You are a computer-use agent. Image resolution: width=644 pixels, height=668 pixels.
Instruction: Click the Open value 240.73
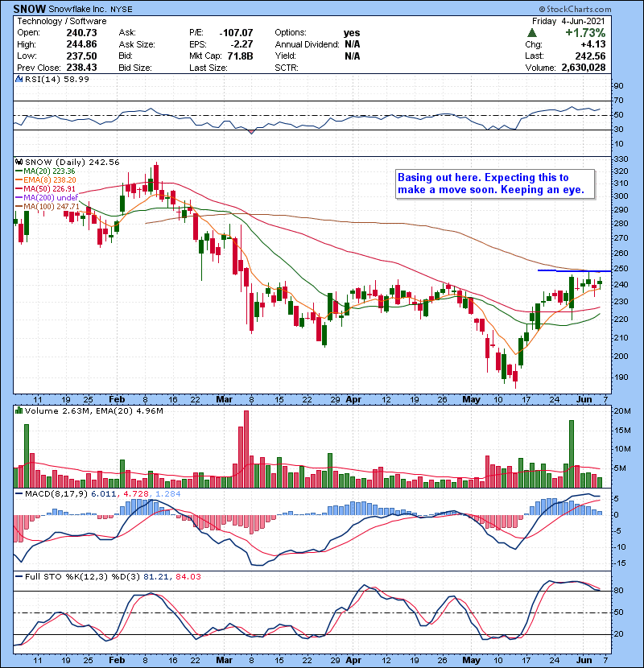click(81, 33)
